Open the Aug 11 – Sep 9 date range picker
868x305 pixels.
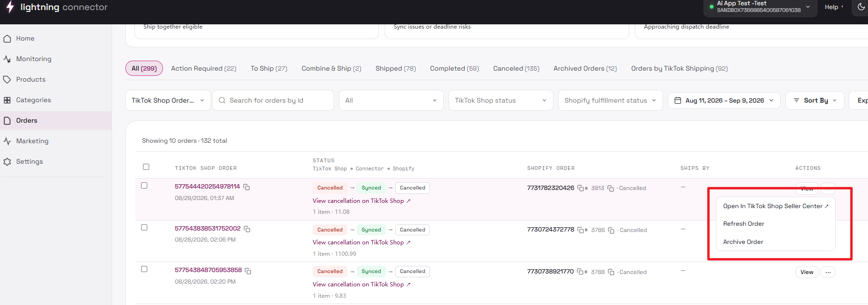coord(724,100)
